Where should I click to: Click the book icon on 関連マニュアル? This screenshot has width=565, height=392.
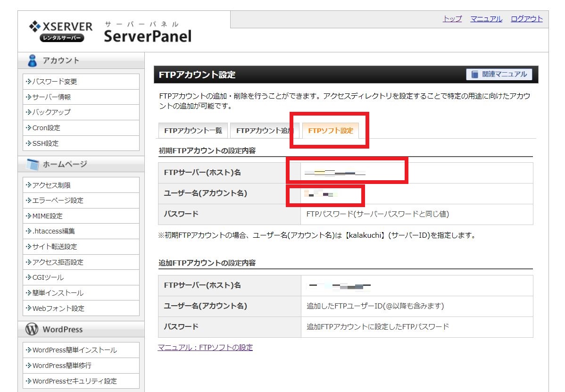pos(474,75)
